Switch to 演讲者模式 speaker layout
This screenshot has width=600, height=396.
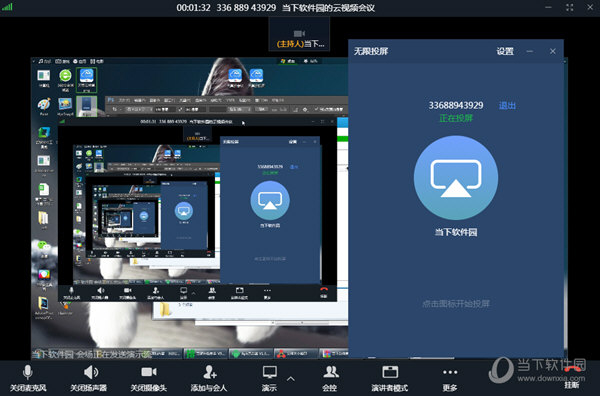pyautogui.click(x=390, y=378)
